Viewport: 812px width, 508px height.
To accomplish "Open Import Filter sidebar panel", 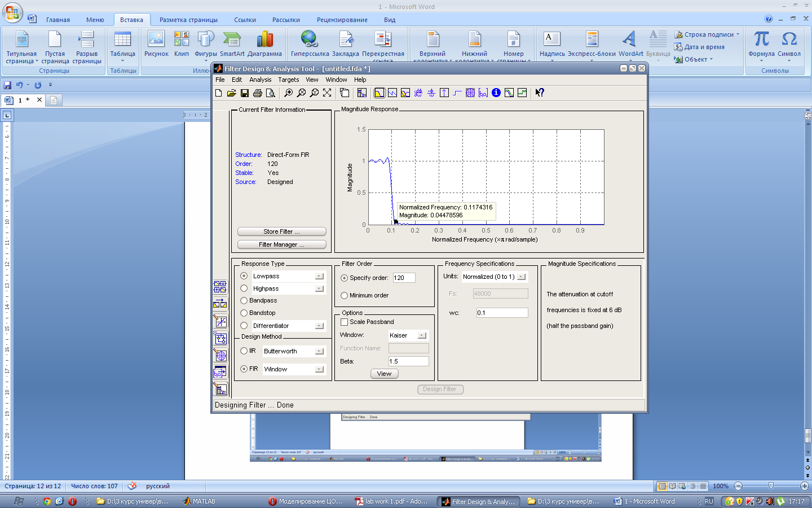I will (220, 373).
